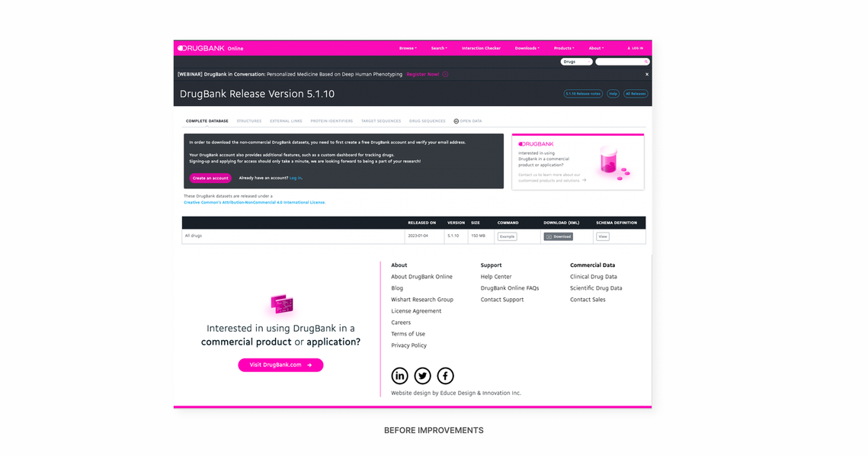Open the Contact Support link
The image size is (868, 456).
point(502,300)
